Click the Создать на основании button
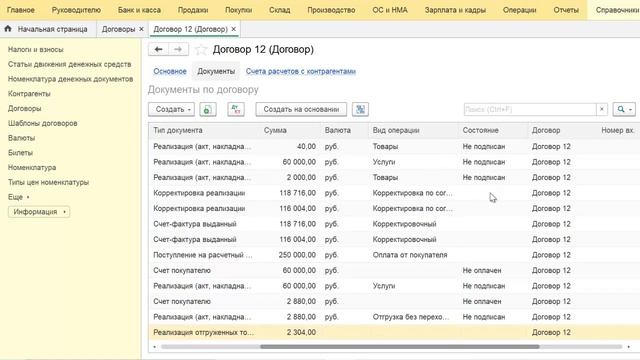This screenshot has width=640, height=360. click(x=301, y=109)
